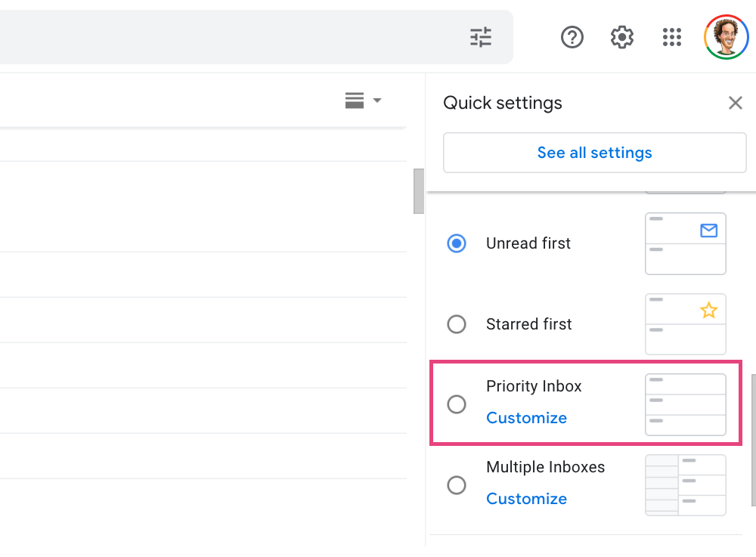
Task: Click the Priority Inbox layout thumbnail
Action: (x=685, y=404)
